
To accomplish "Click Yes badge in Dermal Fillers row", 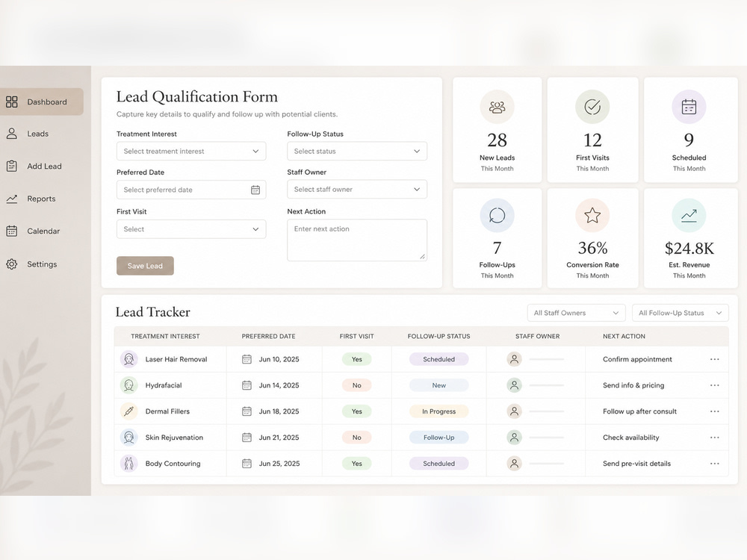I will click(x=357, y=411).
